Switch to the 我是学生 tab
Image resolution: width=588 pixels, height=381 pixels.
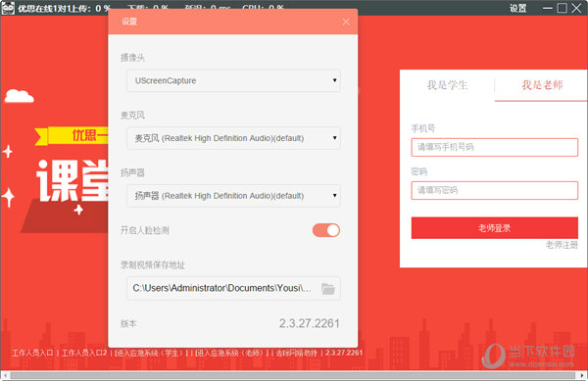tap(447, 85)
